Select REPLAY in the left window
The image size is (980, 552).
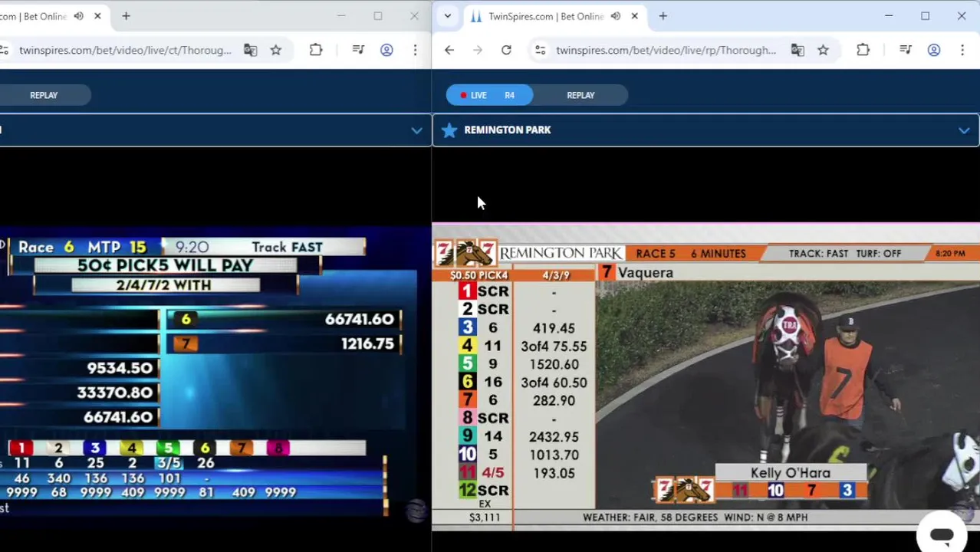[44, 95]
